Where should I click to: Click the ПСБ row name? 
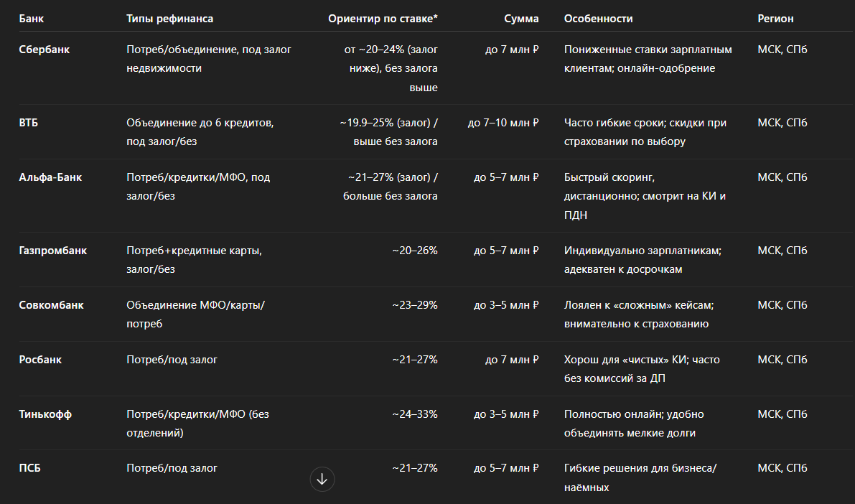pos(29,468)
